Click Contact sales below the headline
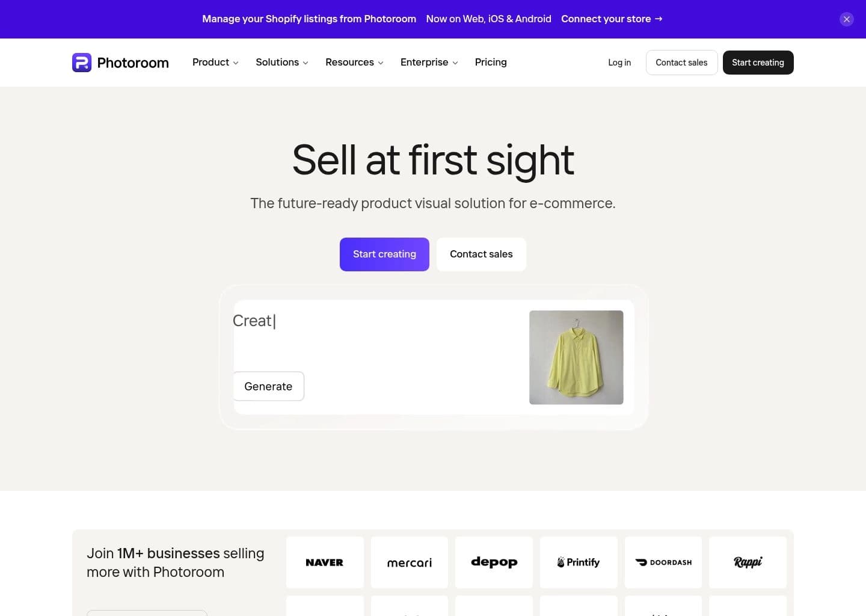The image size is (866, 616). (x=481, y=254)
